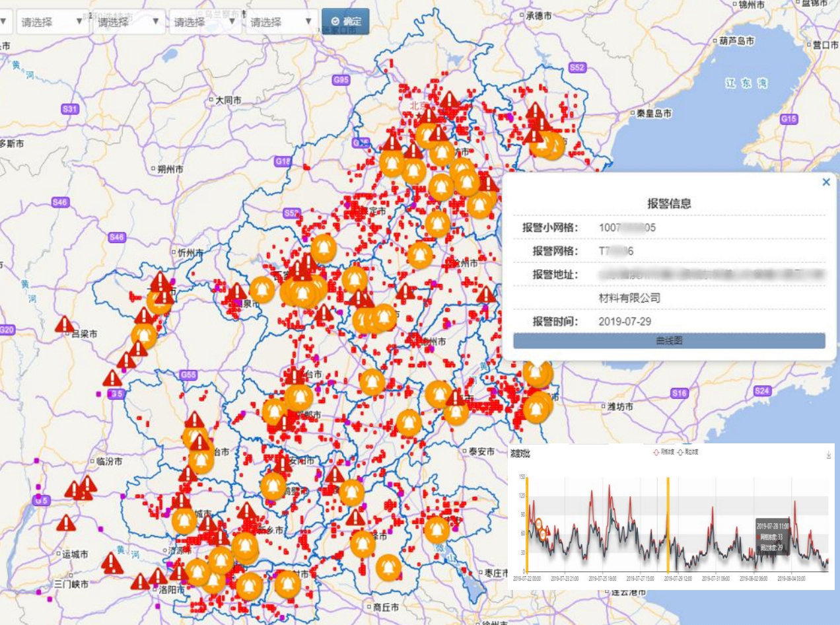Click the 报警信息 popup title

pyautogui.click(x=669, y=204)
